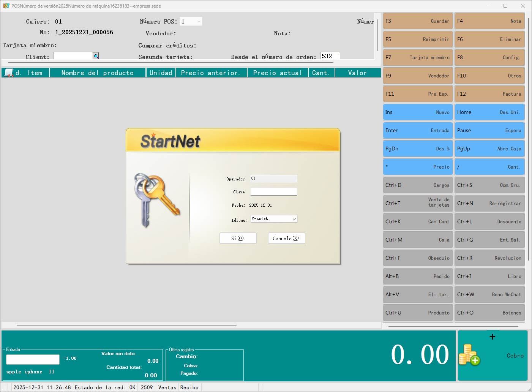Click the Clave password field
The width and height of the screenshot is (532, 392).
(x=273, y=192)
